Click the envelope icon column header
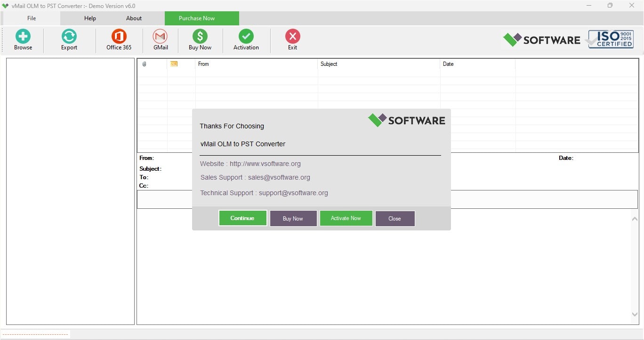Viewport: 644px width, 340px height. pos(174,64)
